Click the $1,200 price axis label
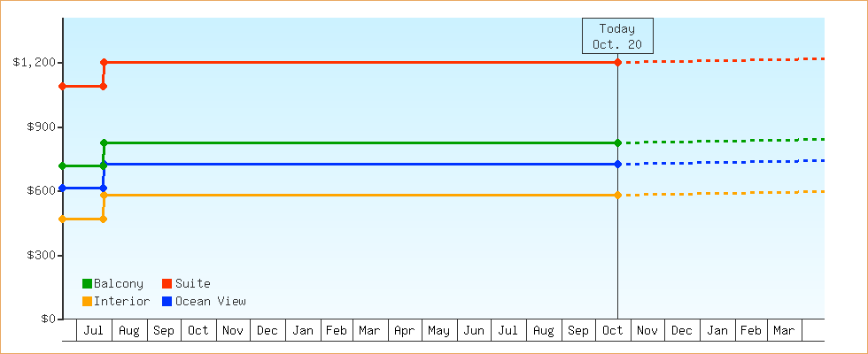Screen dimensions: 868x354 (x=35, y=62)
